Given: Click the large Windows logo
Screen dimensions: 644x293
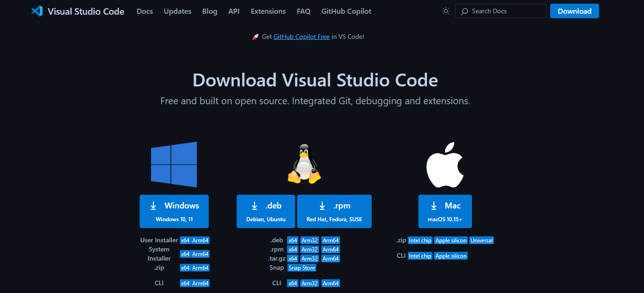Looking at the screenshot, I should [174, 165].
